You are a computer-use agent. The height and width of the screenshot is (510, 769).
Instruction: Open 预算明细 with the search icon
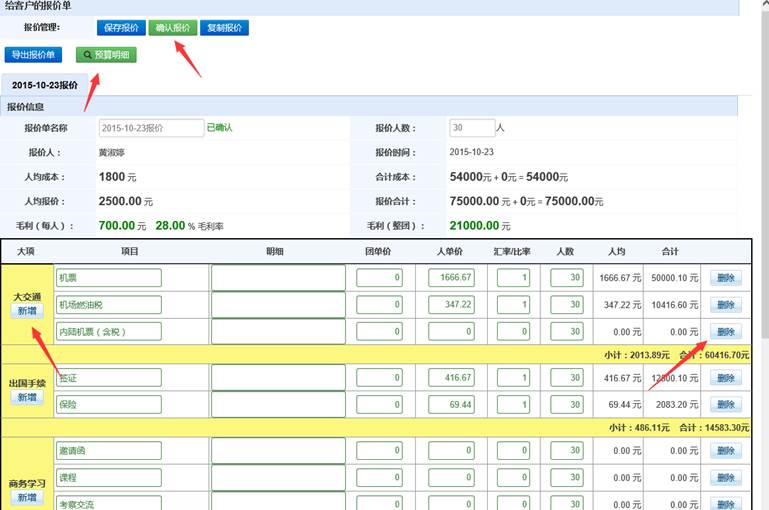[x=106, y=54]
